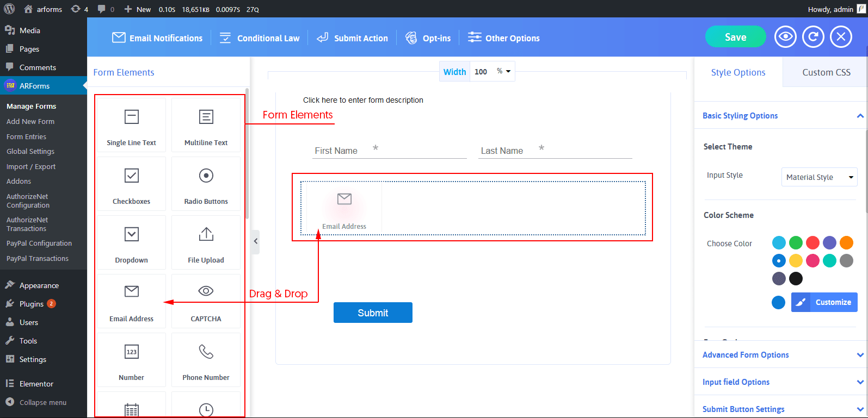Select the Multiline Text element
868x418 pixels.
point(206,126)
